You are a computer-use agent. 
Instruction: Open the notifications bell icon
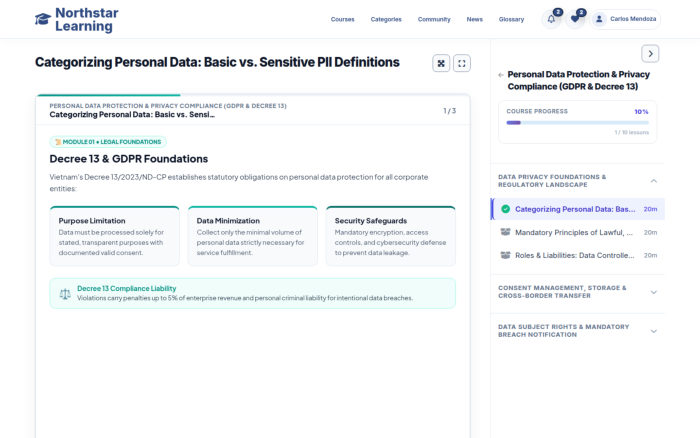point(551,19)
